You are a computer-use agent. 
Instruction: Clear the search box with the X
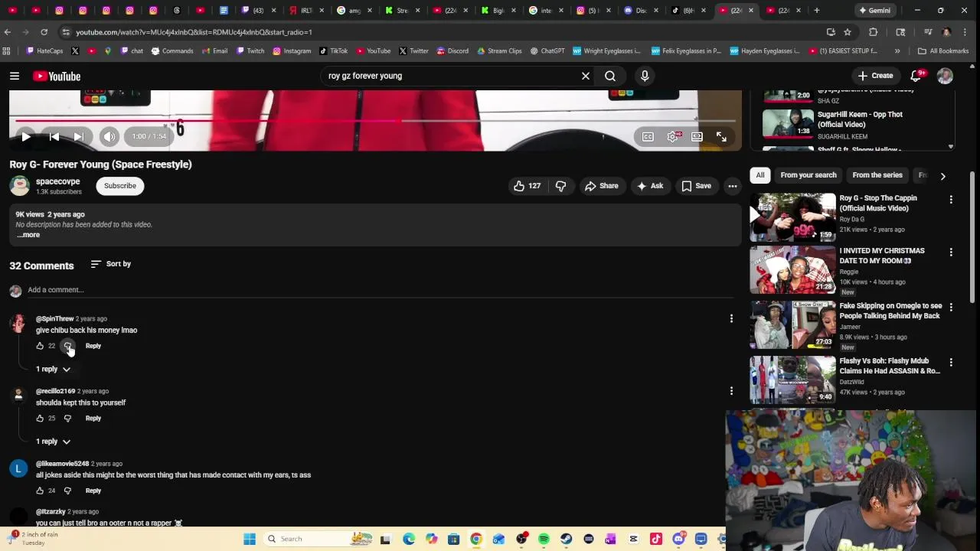[586, 76]
